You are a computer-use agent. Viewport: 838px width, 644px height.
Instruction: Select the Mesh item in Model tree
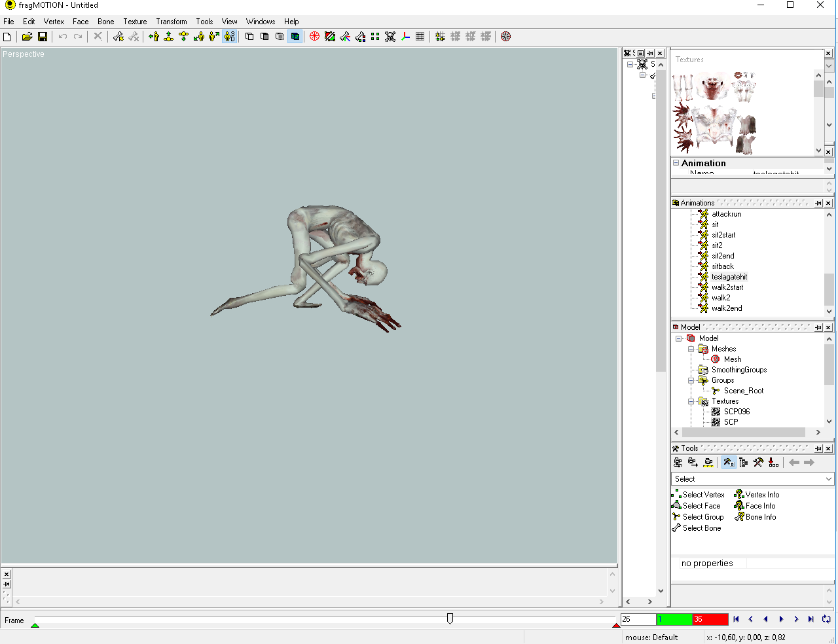733,359
